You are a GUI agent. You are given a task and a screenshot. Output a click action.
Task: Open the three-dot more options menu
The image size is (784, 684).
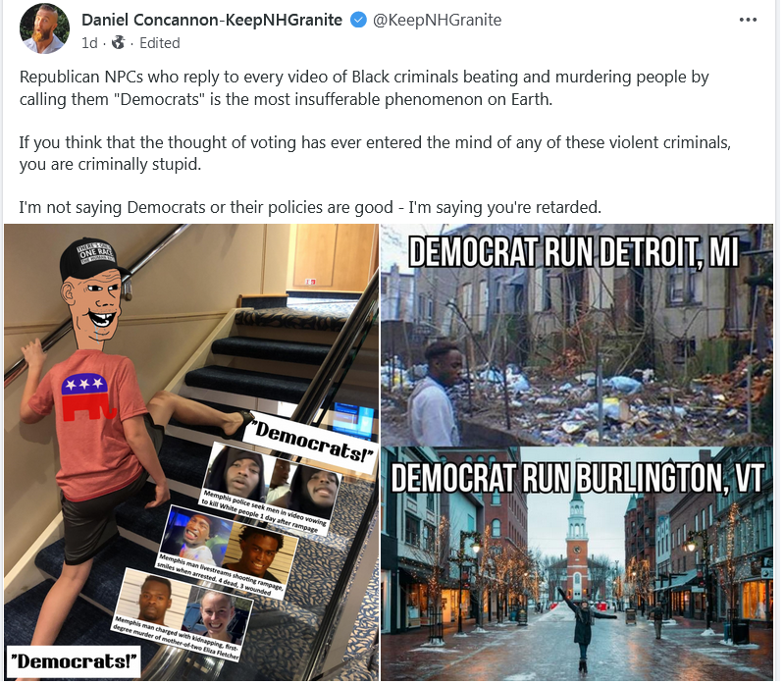coord(748,20)
